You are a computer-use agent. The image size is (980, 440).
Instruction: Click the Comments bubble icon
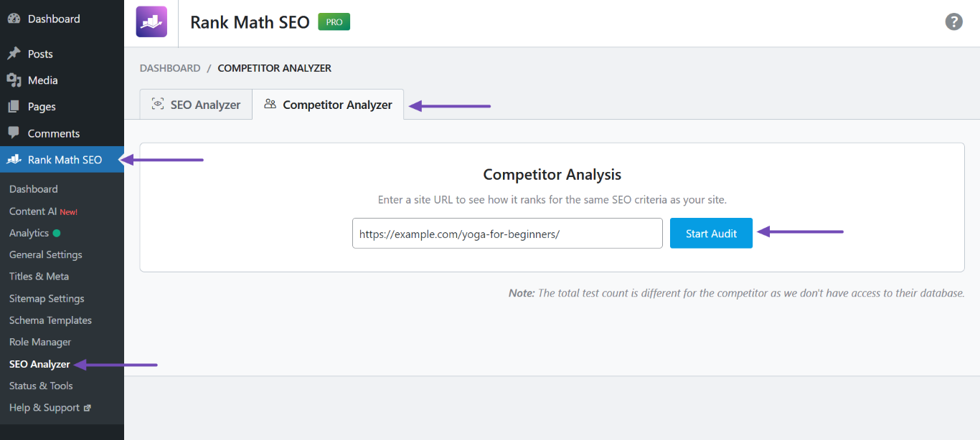click(14, 133)
